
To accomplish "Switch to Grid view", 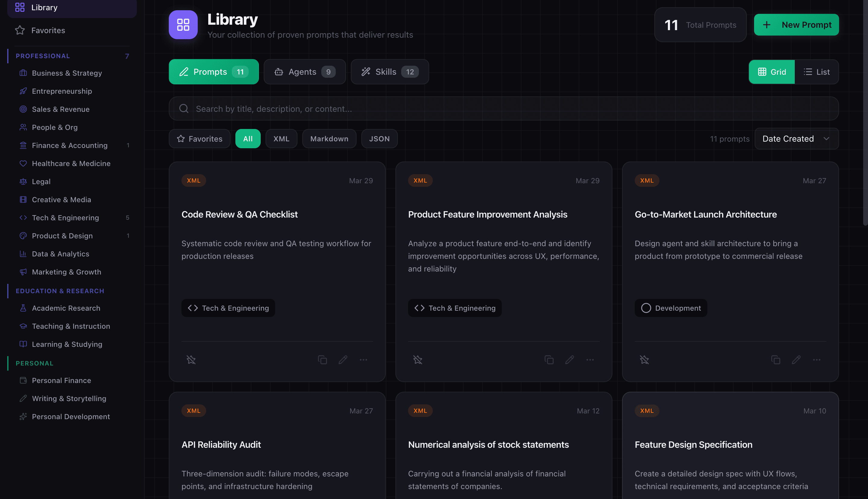I will click(772, 72).
